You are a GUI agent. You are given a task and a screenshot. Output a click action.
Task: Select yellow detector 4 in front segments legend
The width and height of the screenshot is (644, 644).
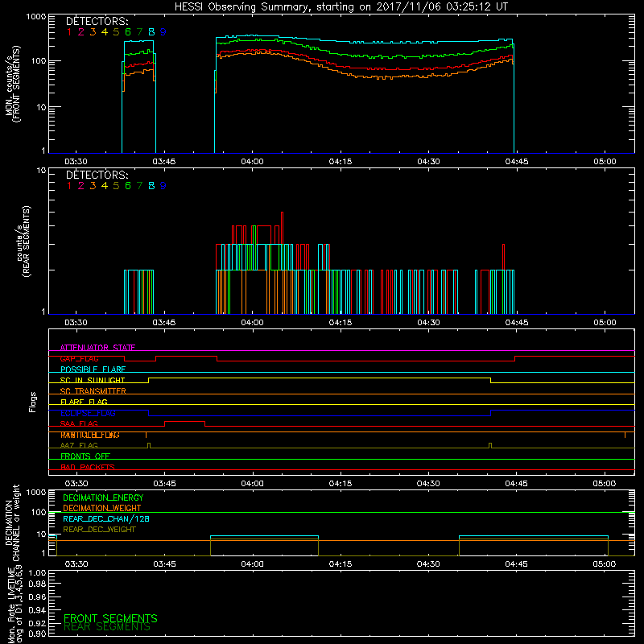(105, 31)
